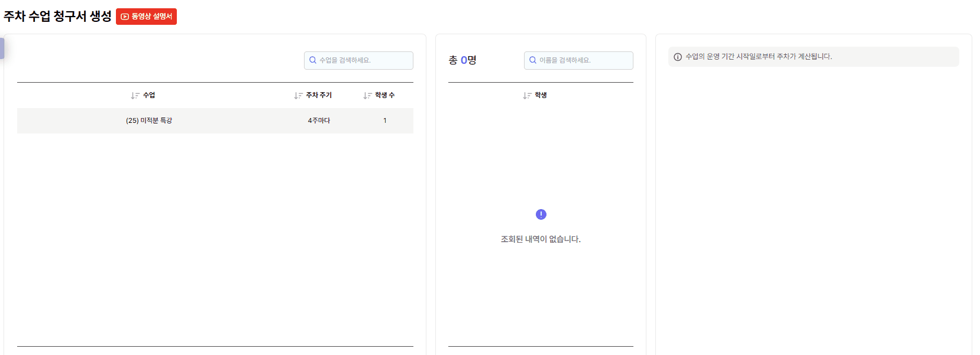This screenshot has height=355, width=980.
Task: Click sort icon beside 학생 column
Action: [x=527, y=96]
